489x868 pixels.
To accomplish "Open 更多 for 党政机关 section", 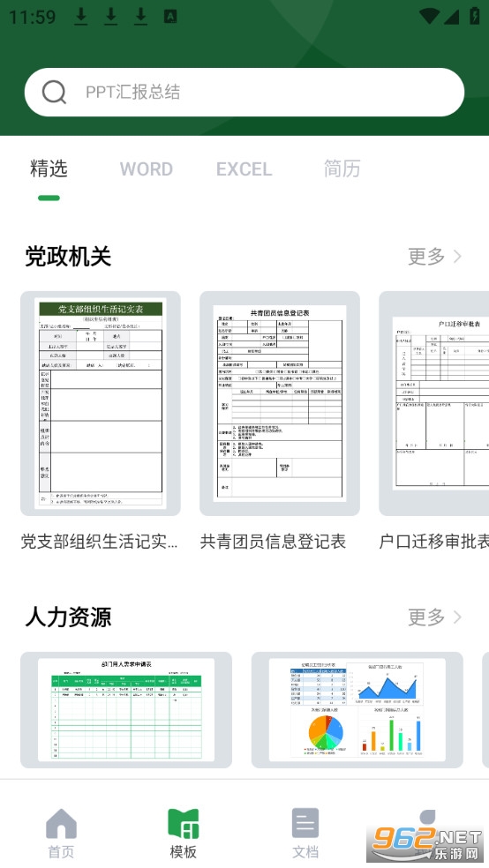I will pyautogui.click(x=434, y=257).
